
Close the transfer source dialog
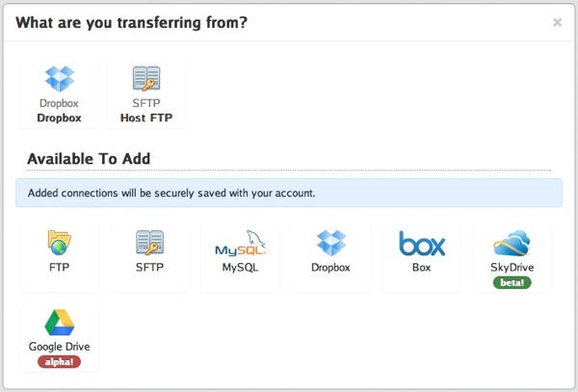click(558, 22)
